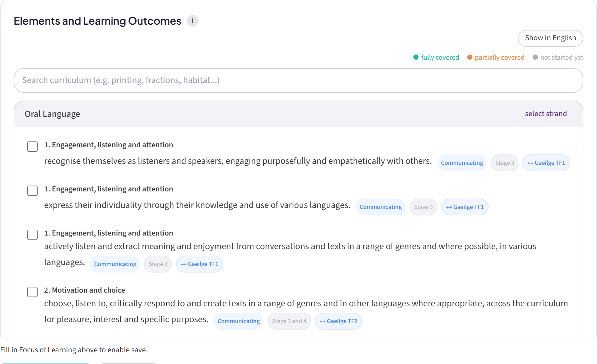
Task: Click the 'fully covered' legend label
Action: (440, 57)
